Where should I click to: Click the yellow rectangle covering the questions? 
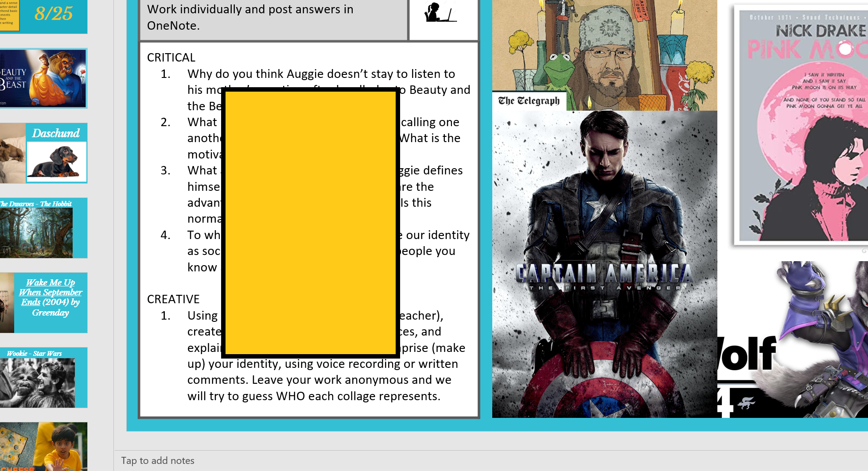coord(309,221)
